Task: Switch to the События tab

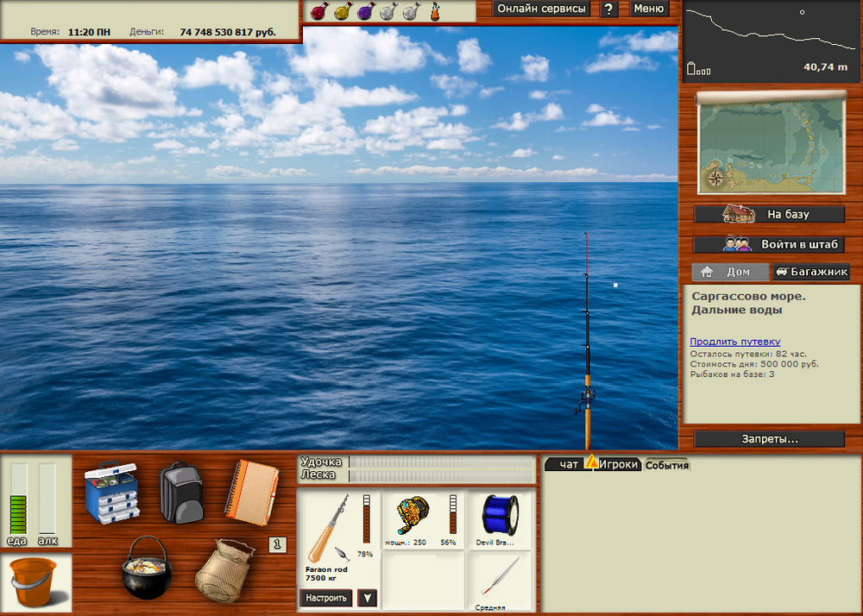Action: click(x=667, y=463)
